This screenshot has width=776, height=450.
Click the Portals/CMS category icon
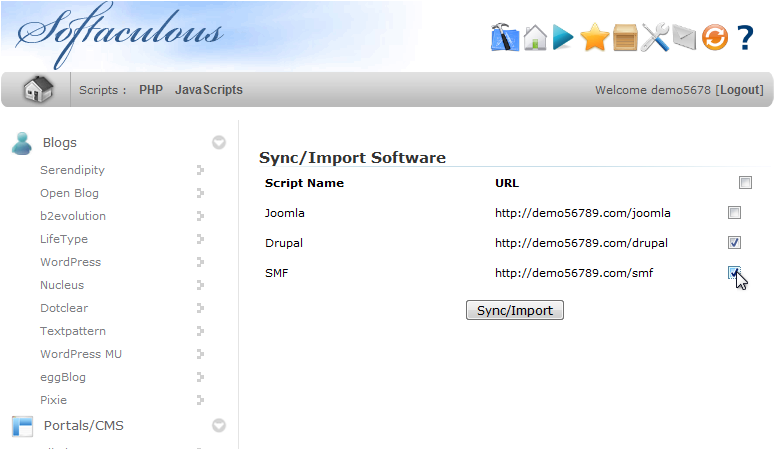(x=22, y=426)
